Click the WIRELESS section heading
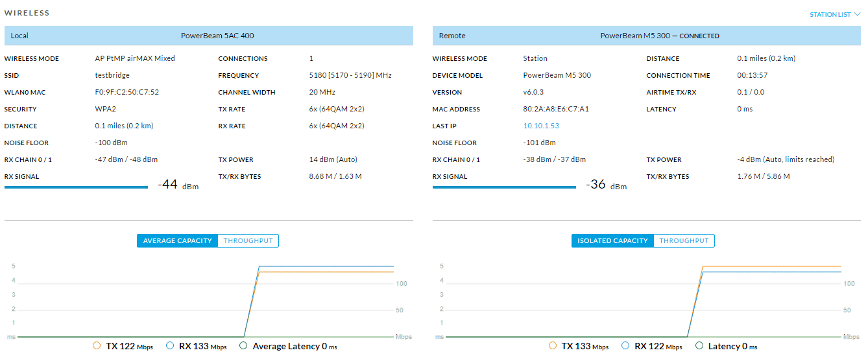This screenshot has height=359, width=868. point(27,13)
